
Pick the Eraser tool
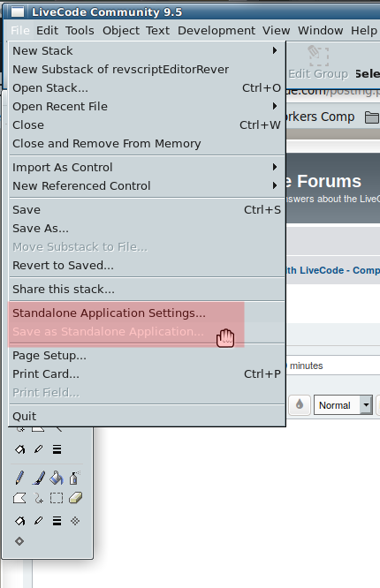(75, 498)
